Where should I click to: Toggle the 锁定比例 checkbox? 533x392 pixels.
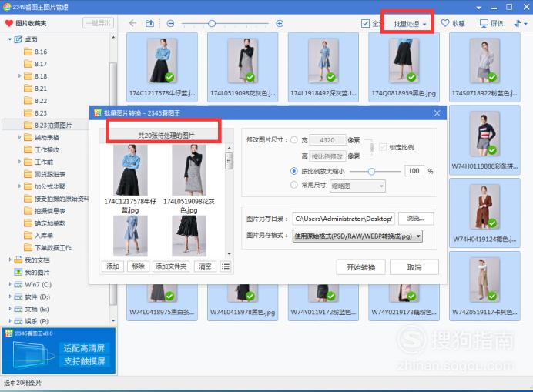coord(383,147)
